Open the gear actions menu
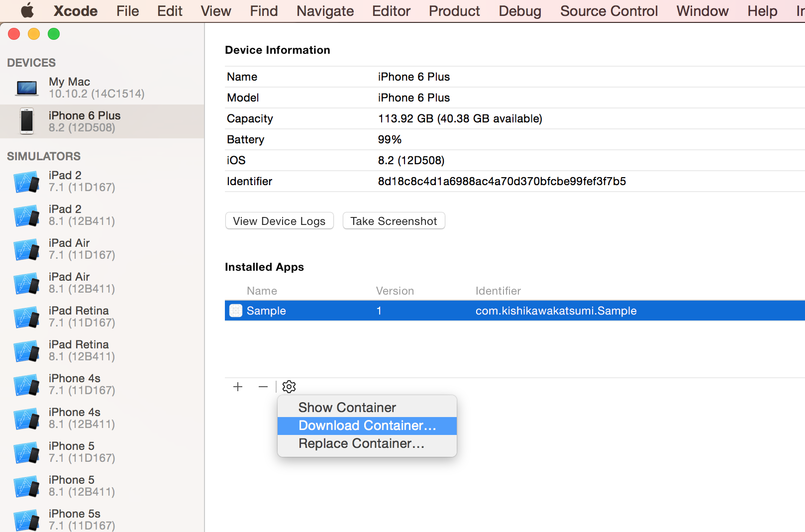 click(x=289, y=387)
